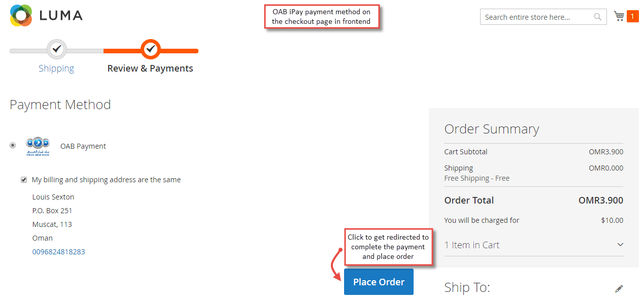Click the Place Order button
Image resolution: width=644 pixels, height=299 pixels.
point(379,282)
